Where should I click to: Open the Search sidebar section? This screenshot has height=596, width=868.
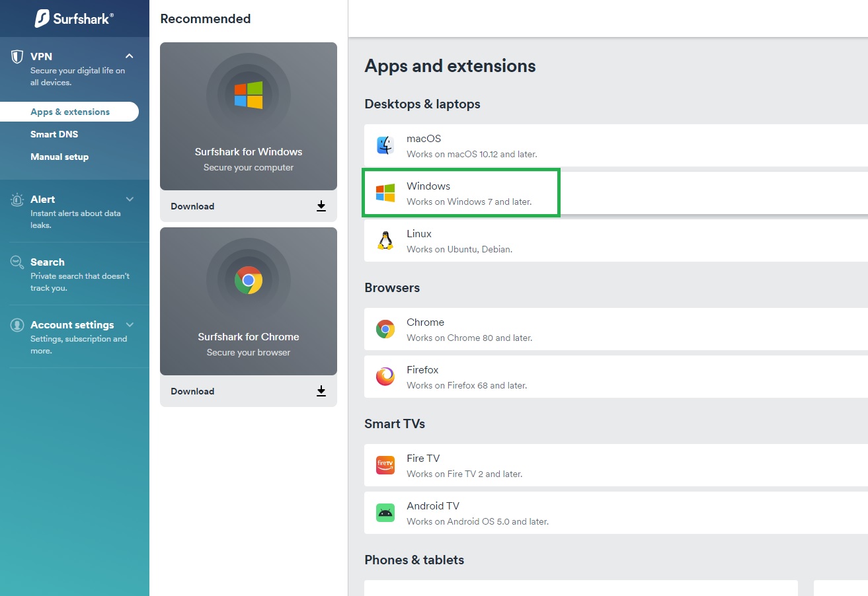coord(48,262)
